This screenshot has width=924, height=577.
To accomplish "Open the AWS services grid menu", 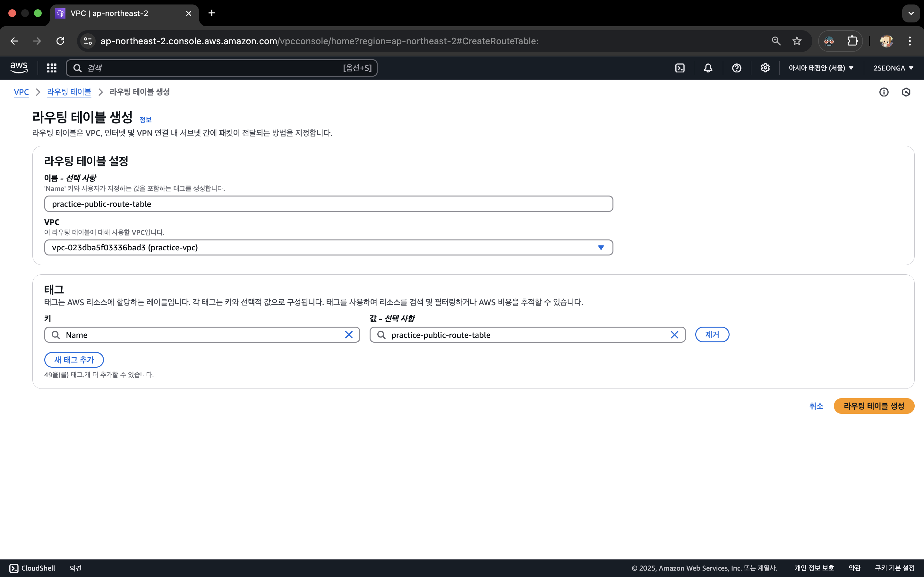I will (x=52, y=68).
